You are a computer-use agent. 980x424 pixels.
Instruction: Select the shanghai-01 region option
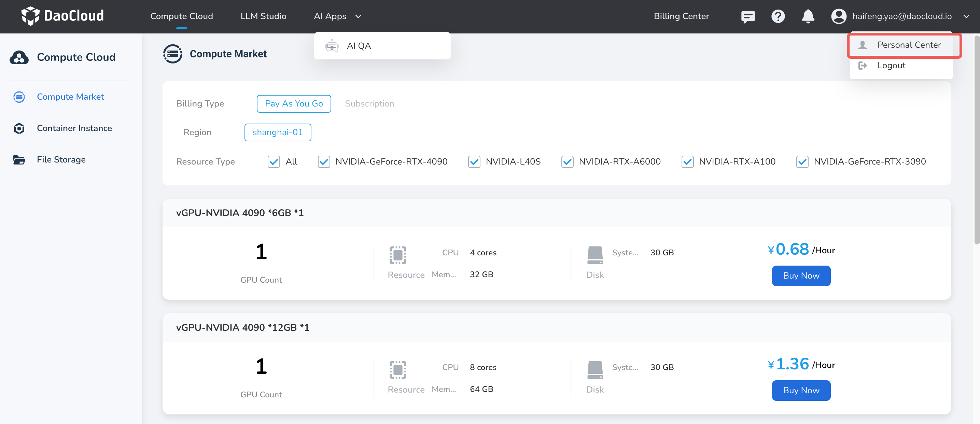(x=277, y=132)
